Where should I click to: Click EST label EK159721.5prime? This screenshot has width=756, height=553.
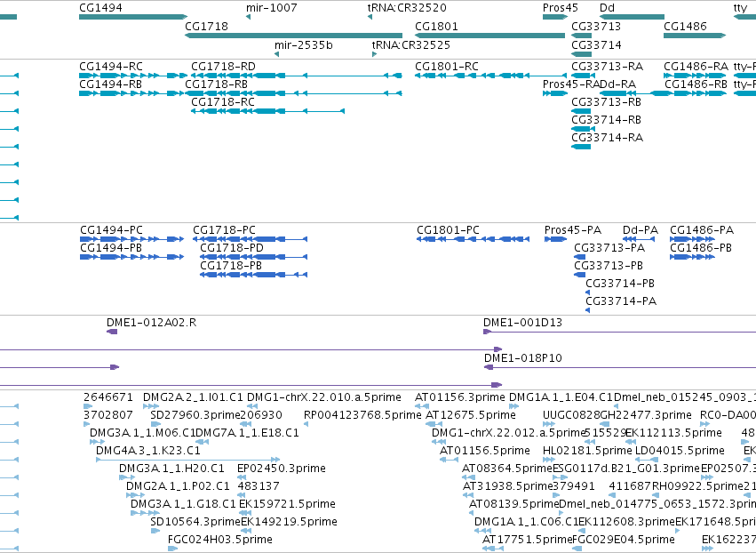coord(287,504)
